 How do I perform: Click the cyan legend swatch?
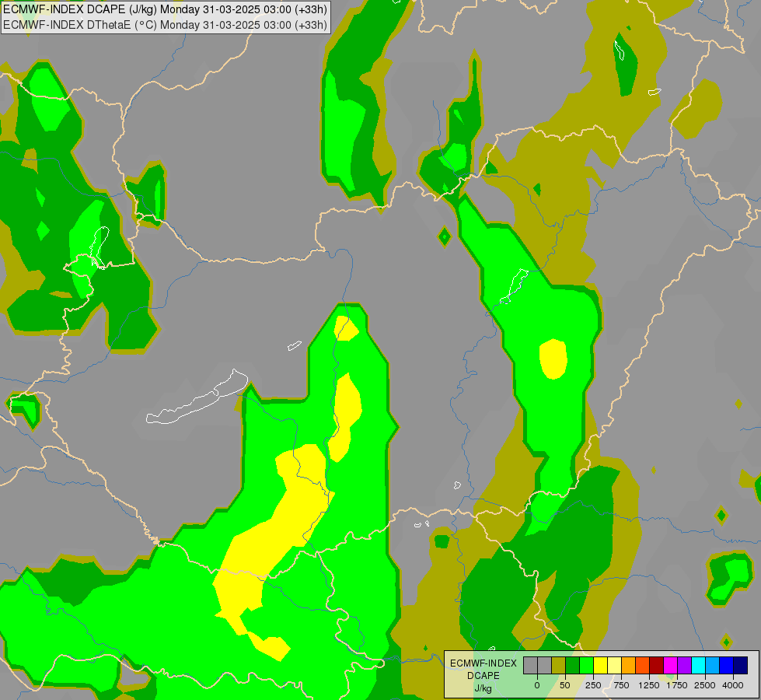click(x=698, y=665)
